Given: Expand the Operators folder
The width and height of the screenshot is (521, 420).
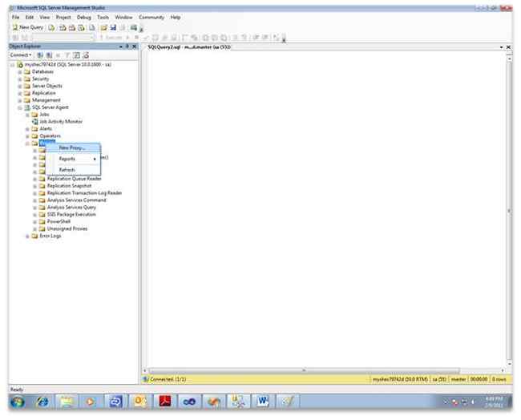Looking at the screenshot, I should 27,136.
